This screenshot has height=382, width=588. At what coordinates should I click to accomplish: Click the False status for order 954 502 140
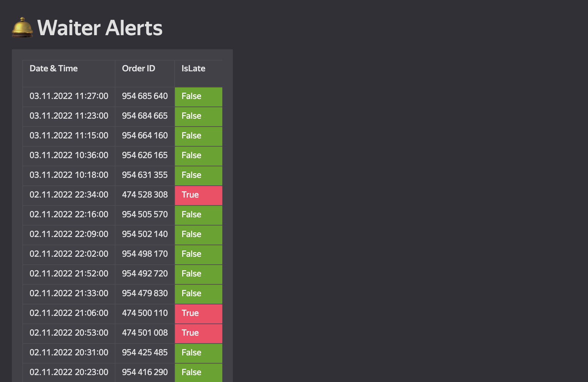[x=198, y=235]
